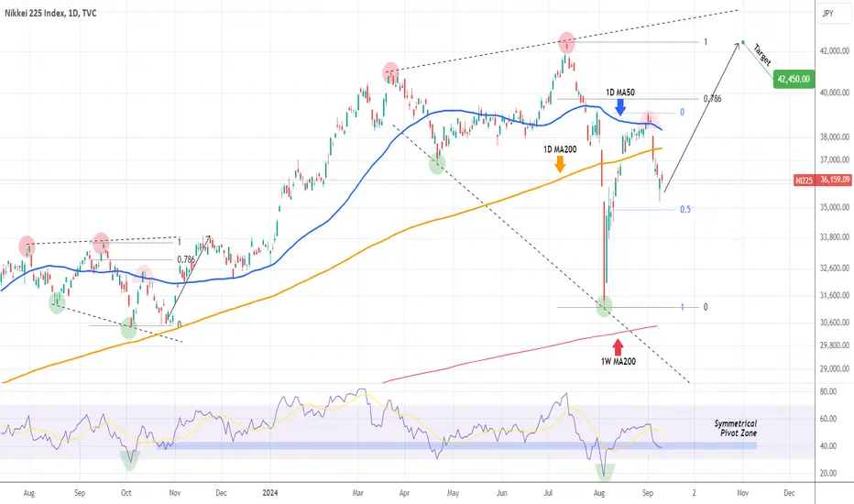Click the 29,800.00 price axis label

(835, 345)
